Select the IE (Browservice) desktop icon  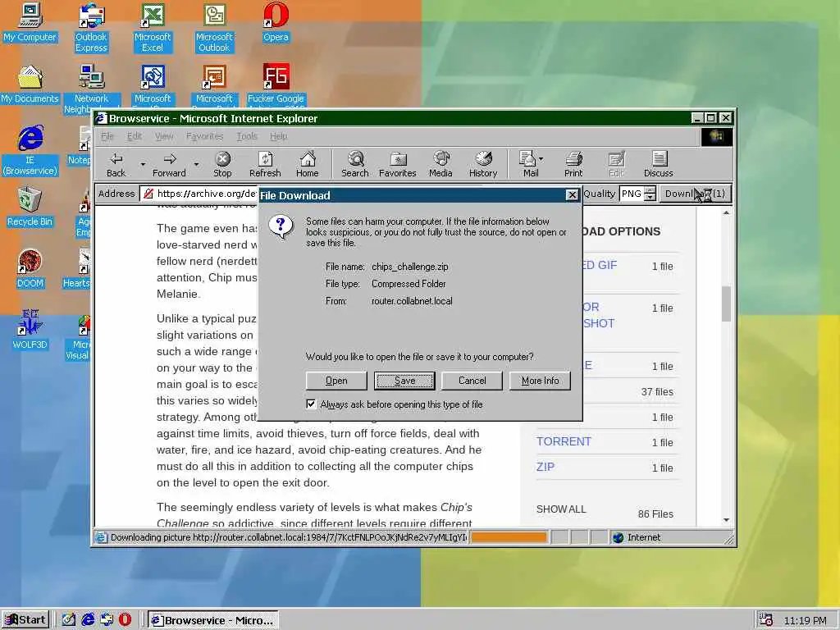point(30,151)
